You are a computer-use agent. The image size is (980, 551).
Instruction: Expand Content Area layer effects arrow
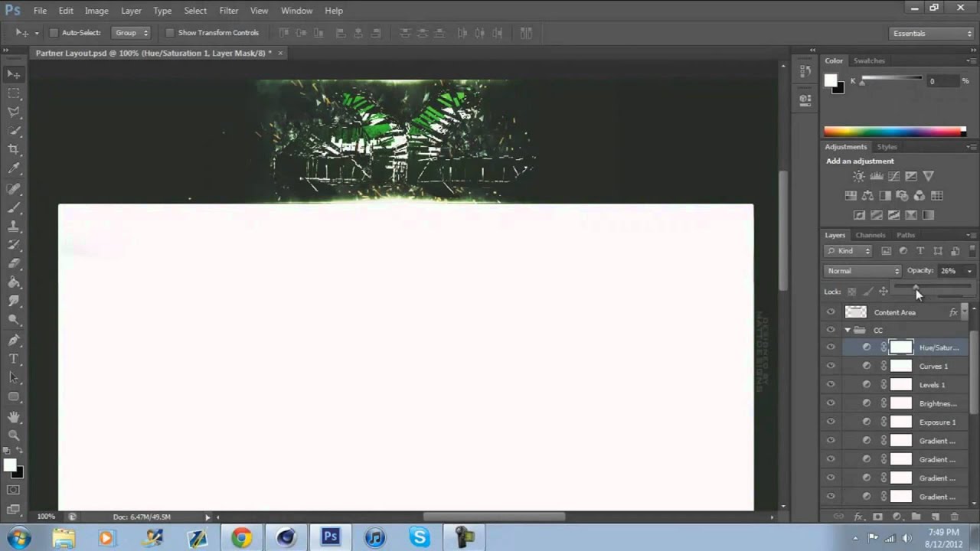point(963,310)
